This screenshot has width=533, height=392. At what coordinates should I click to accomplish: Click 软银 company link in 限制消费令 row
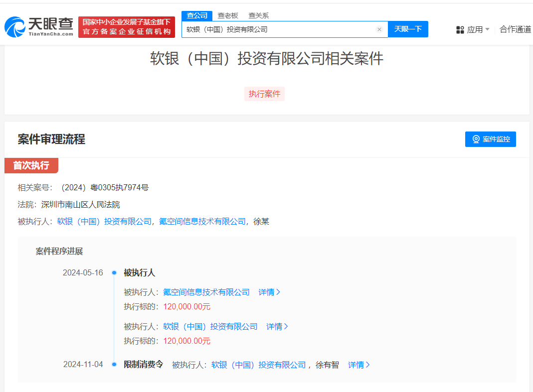258,365
